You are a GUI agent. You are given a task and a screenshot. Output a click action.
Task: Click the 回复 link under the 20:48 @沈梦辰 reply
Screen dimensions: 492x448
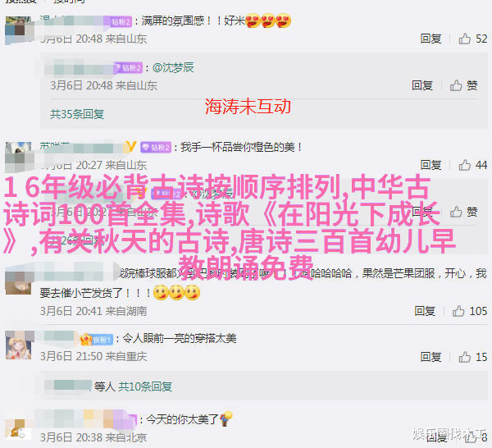point(422,85)
